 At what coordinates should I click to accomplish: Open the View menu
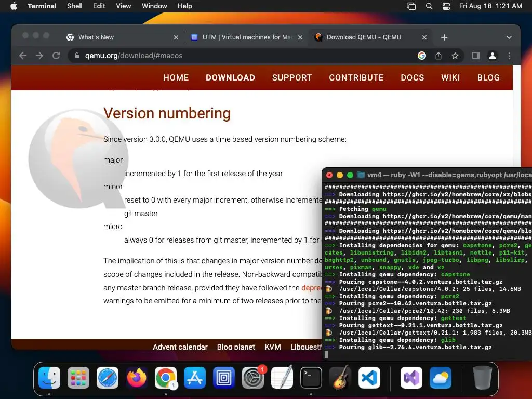coord(123,6)
